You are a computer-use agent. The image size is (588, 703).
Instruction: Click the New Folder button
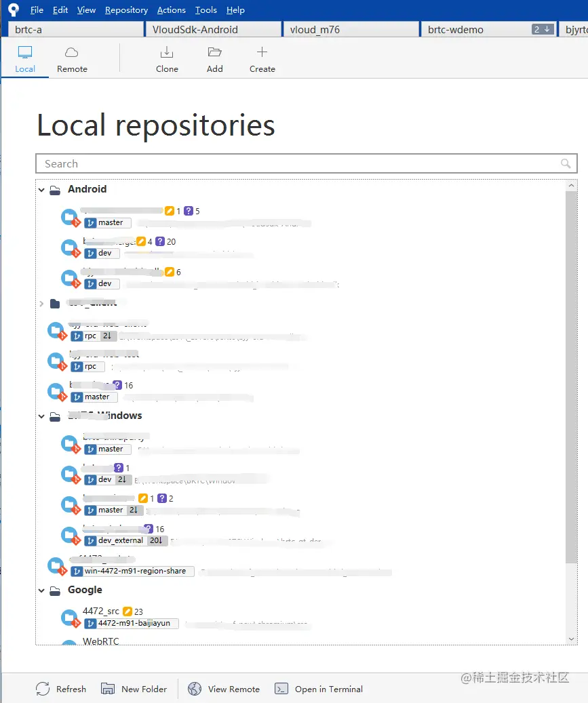click(x=134, y=689)
